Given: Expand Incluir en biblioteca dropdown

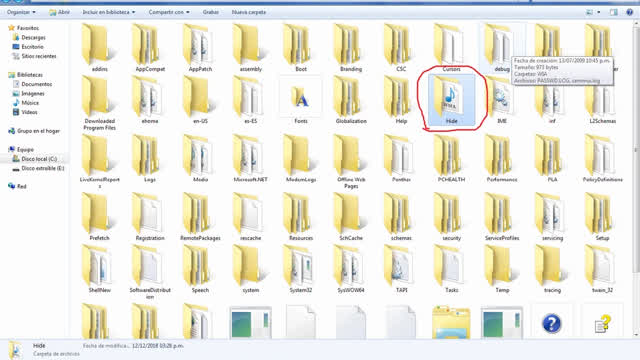Looking at the screenshot, I should click(109, 12).
